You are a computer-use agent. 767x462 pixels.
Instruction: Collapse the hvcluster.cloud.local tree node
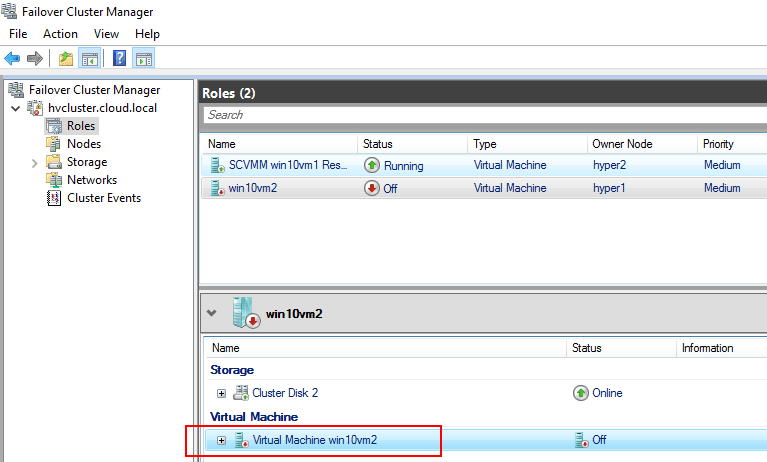point(16,108)
